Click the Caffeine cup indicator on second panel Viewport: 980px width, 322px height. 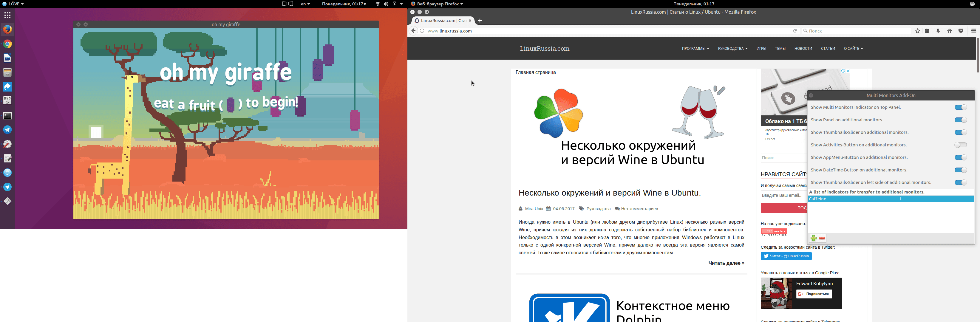point(972,4)
